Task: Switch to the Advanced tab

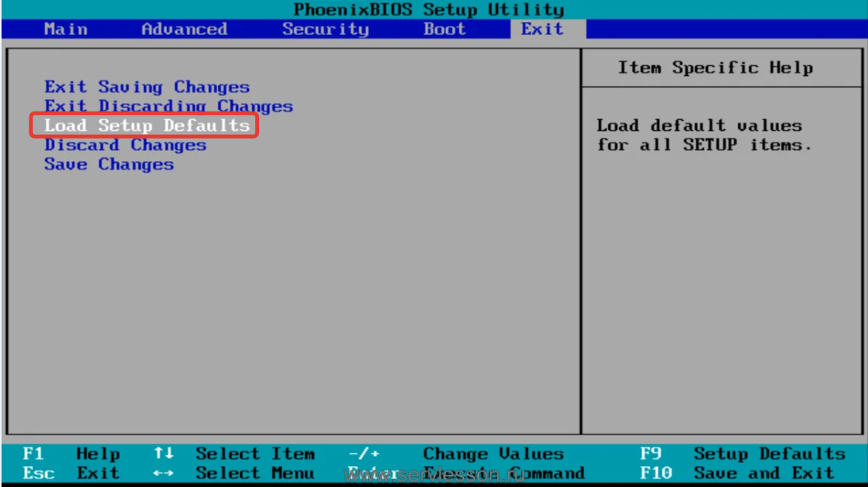Action: (x=184, y=29)
